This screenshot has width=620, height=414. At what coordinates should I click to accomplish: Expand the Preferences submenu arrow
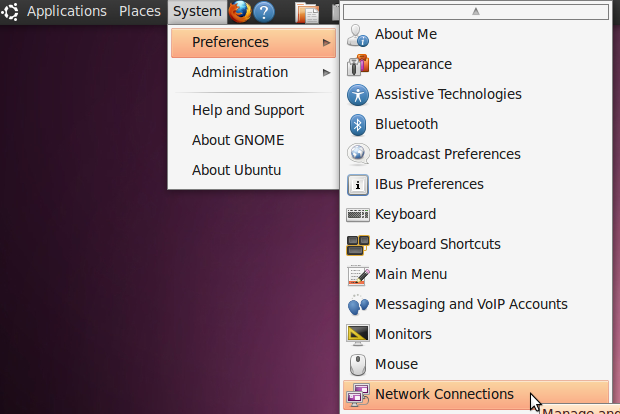(326, 42)
